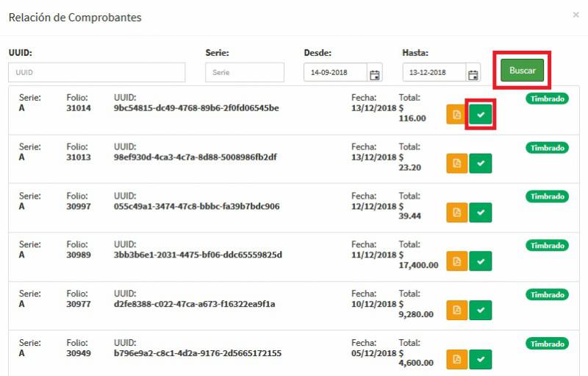This screenshot has width=588, height=376.
Task: Click the Desde date field showing 14-09-2018
Action: pos(335,73)
